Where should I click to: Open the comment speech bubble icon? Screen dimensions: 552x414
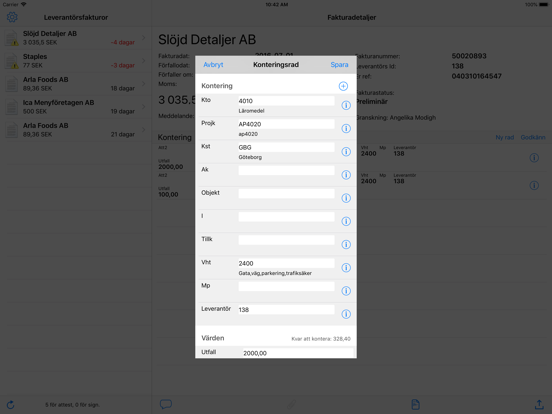166,404
